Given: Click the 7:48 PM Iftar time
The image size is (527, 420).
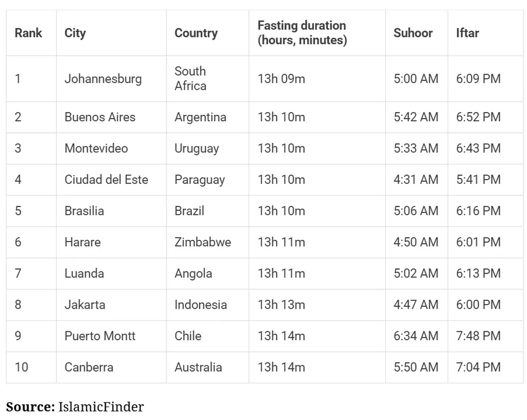Looking at the screenshot, I should [x=479, y=336].
